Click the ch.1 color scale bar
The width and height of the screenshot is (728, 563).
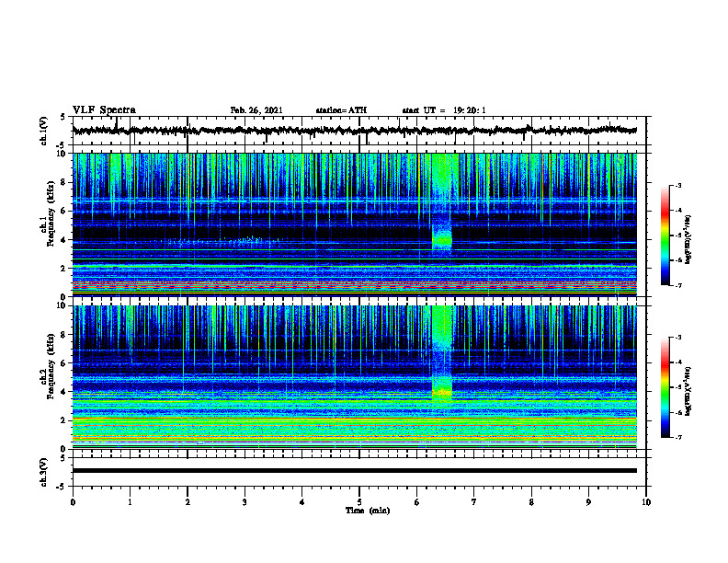pyautogui.click(x=665, y=236)
